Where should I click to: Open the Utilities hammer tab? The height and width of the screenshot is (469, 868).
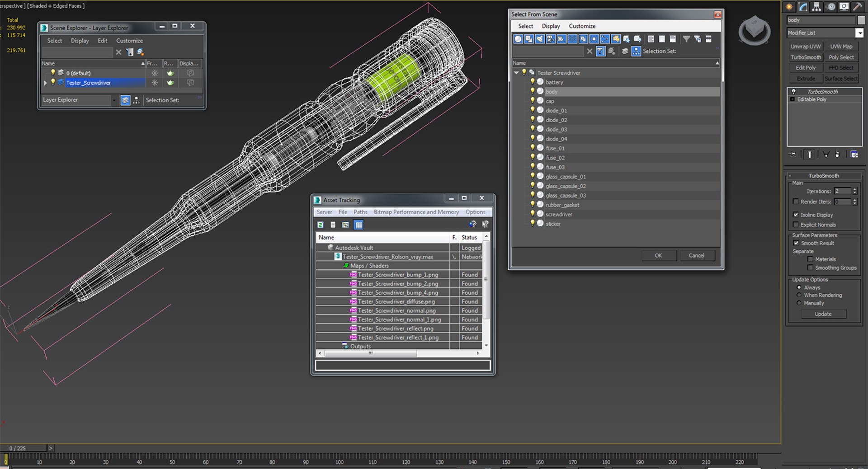click(858, 7)
